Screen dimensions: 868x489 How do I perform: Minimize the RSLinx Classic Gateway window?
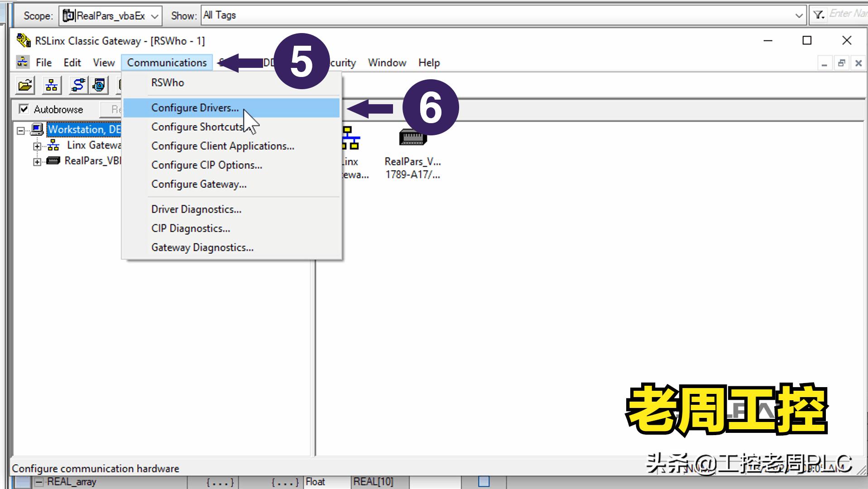(x=768, y=41)
